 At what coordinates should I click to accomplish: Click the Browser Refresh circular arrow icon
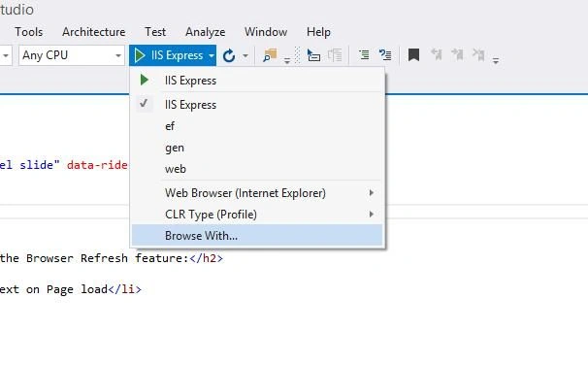click(x=229, y=56)
